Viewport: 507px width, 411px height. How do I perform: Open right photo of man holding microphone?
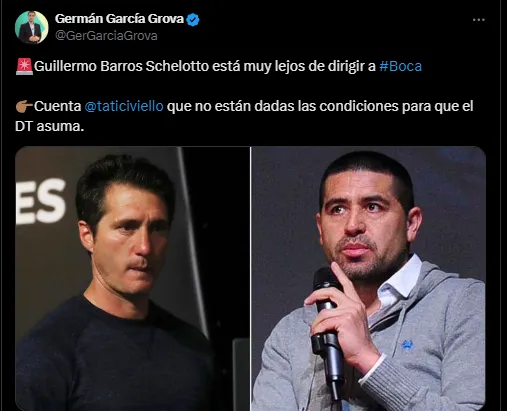[x=368, y=279]
